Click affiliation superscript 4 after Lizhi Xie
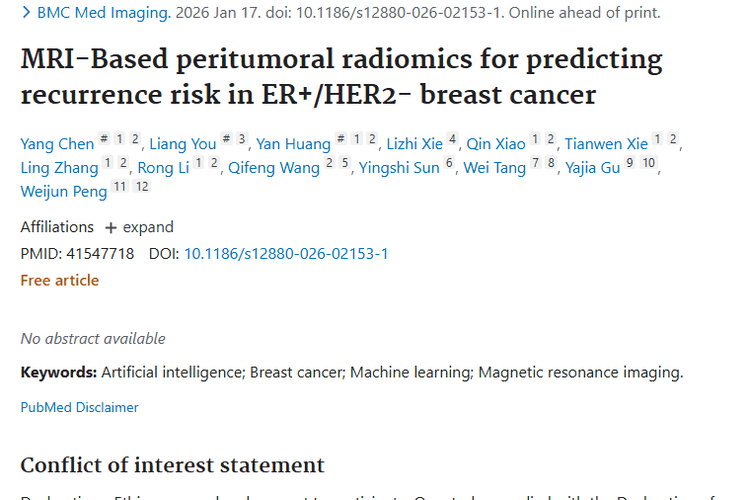 [x=452, y=139]
